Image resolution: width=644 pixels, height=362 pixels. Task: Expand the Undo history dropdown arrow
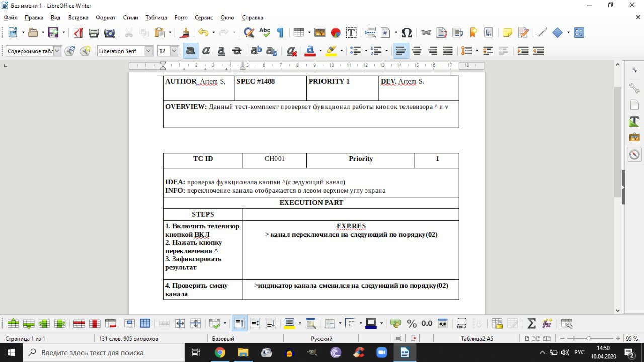[x=214, y=33]
